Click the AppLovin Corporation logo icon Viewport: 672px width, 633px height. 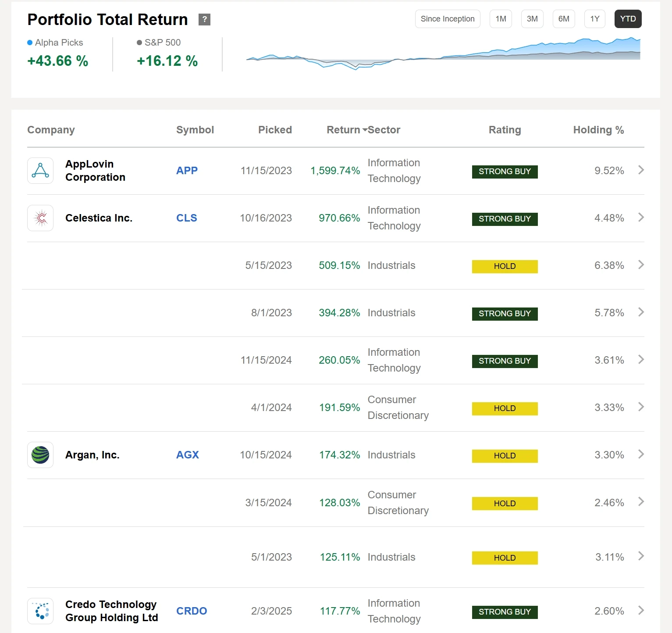pyautogui.click(x=40, y=171)
